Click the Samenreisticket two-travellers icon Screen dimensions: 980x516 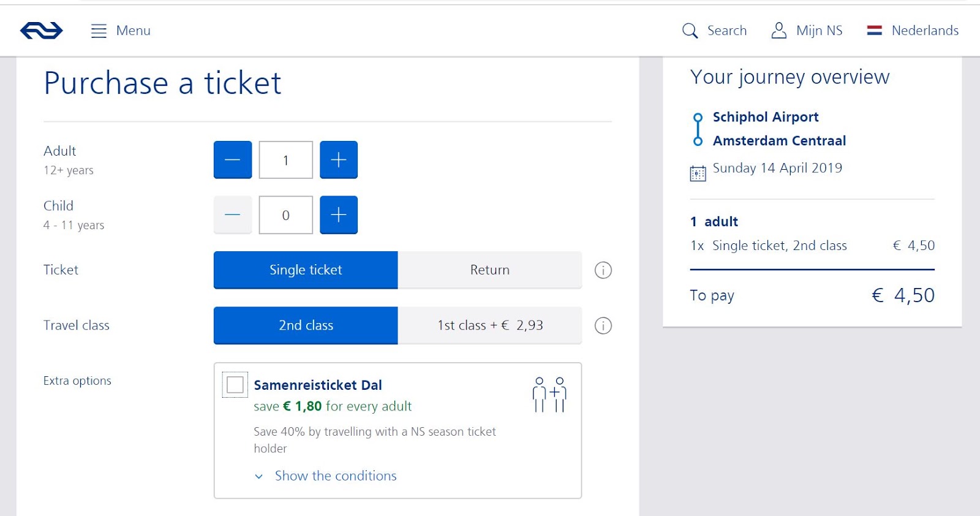tap(549, 395)
